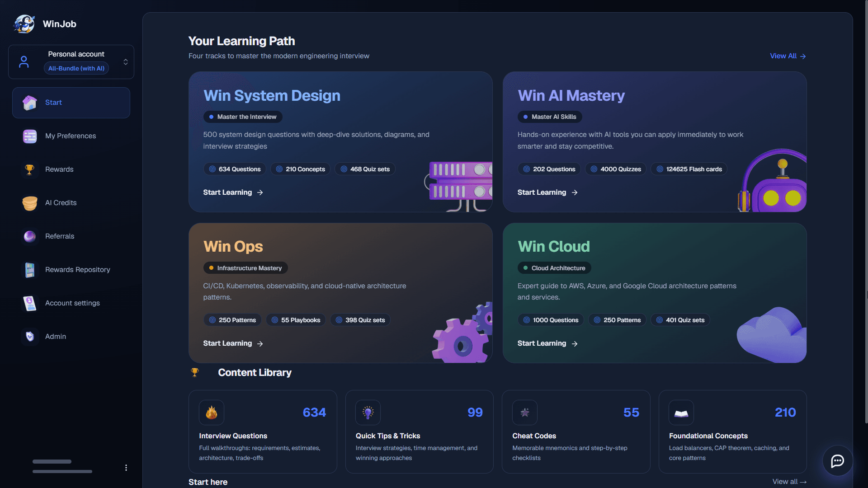Click the 210 Concepts chip
The height and width of the screenshot is (488, 868).
click(300, 169)
